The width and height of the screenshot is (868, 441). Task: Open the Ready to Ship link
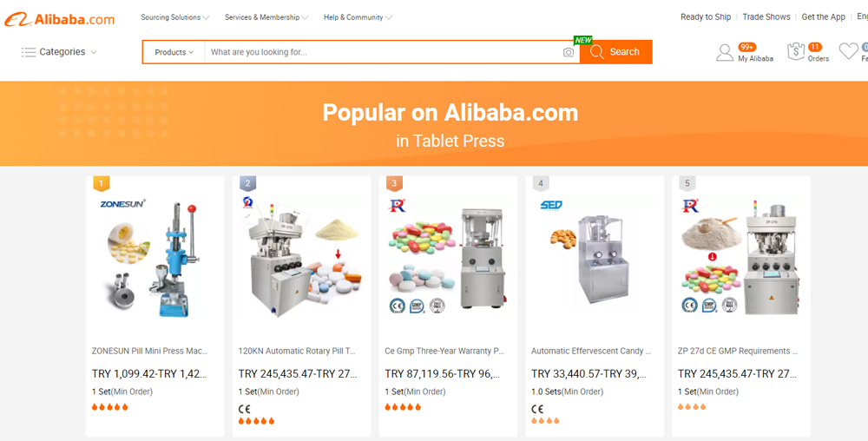[x=705, y=17]
